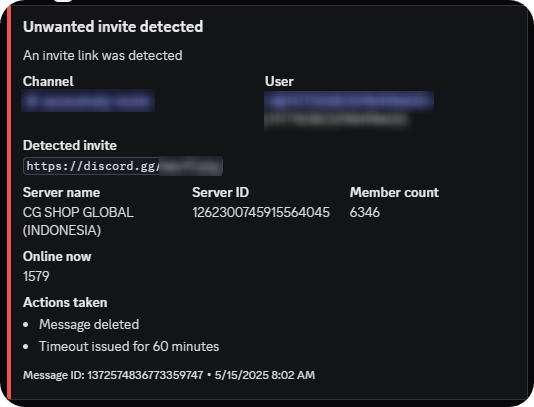Image resolution: width=534 pixels, height=407 pixels.
Task: Click the 'Server name' field heading
Action: point(61,192)
